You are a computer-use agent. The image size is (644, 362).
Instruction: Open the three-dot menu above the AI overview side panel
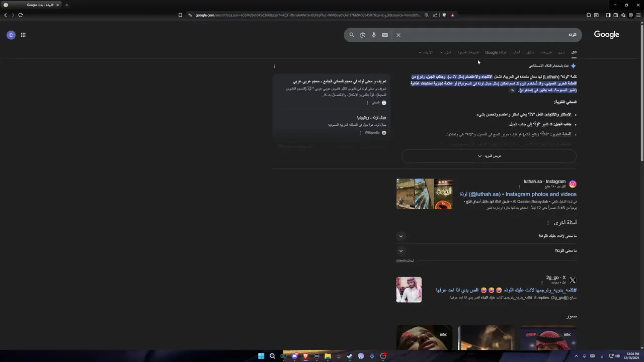(x=275, y=66)
